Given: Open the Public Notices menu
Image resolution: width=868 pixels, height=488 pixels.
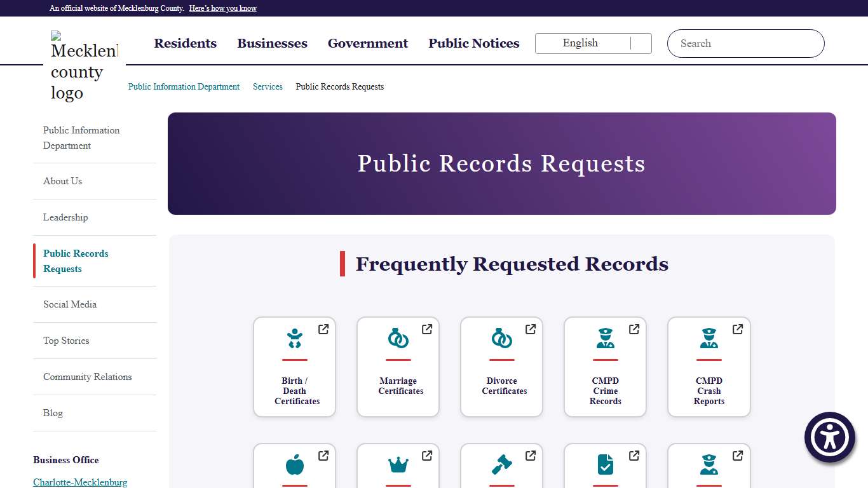Looking at the screenshot, I should 474,43.
